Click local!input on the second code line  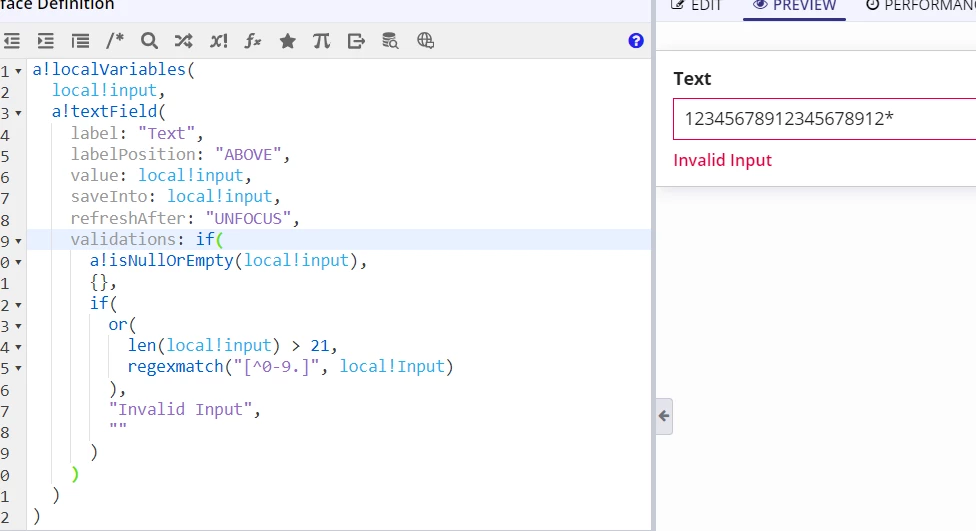(x=104, y=91)
